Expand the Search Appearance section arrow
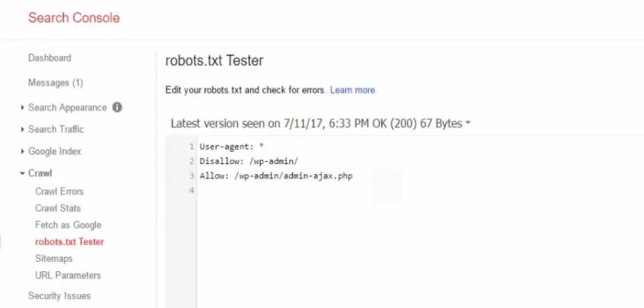644x308 pixels. click(x=24, y=108)
